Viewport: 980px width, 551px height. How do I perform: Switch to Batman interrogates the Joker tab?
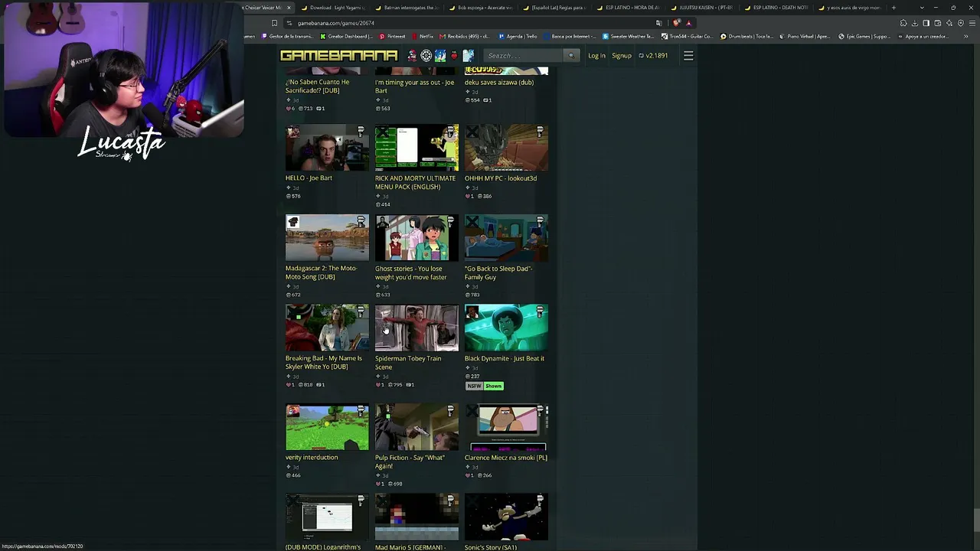point(407,8)
